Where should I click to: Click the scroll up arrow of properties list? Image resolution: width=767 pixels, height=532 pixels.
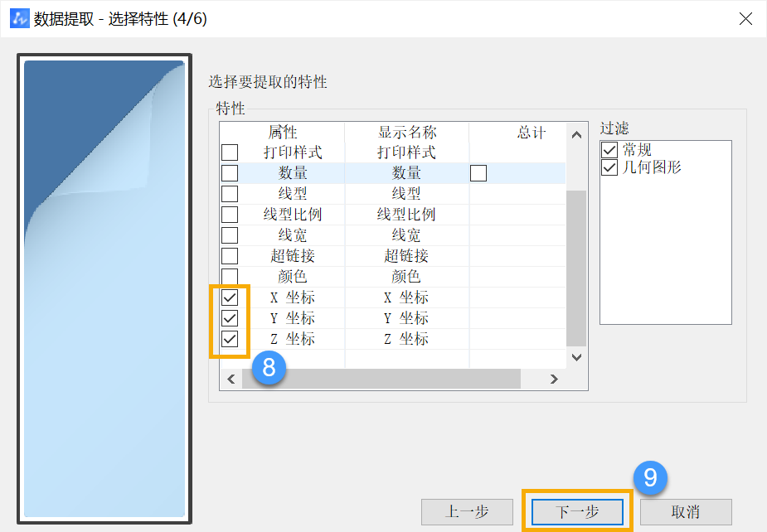click(577, 134)
